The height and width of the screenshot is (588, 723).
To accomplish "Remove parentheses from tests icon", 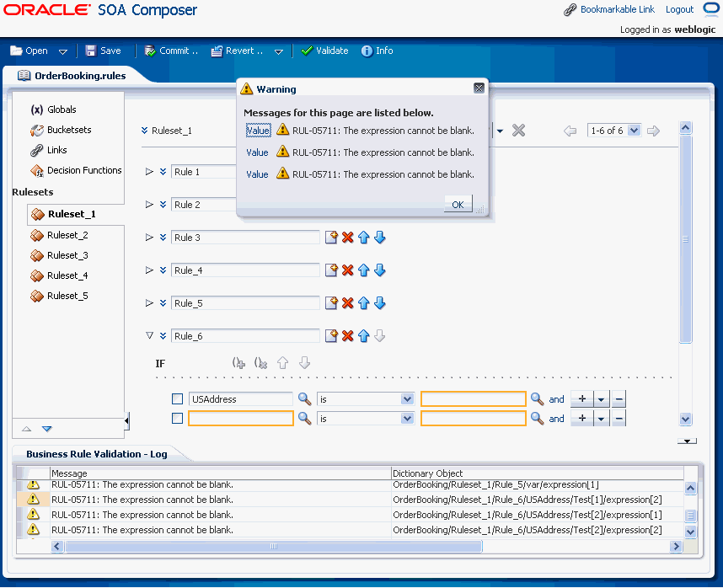I will [x=261, y=363].
